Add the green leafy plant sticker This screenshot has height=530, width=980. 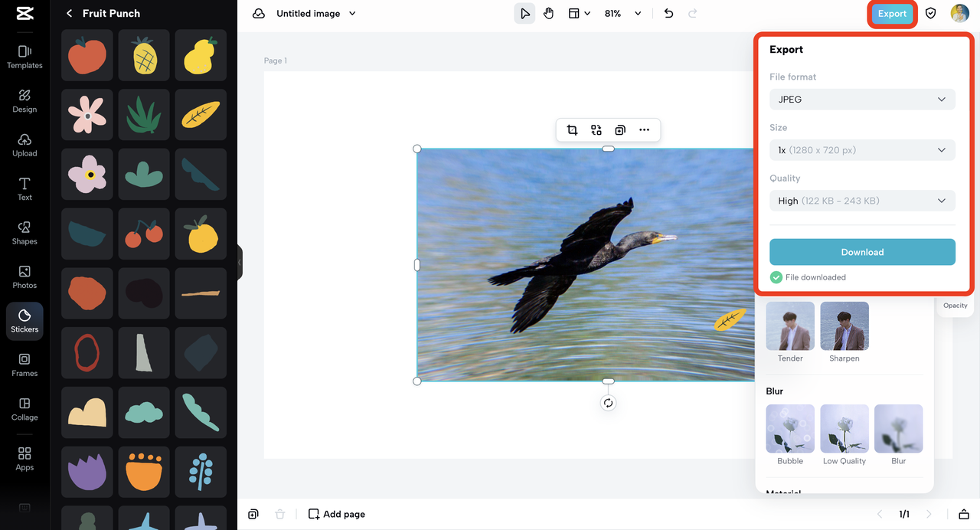(x=144, y=115)
